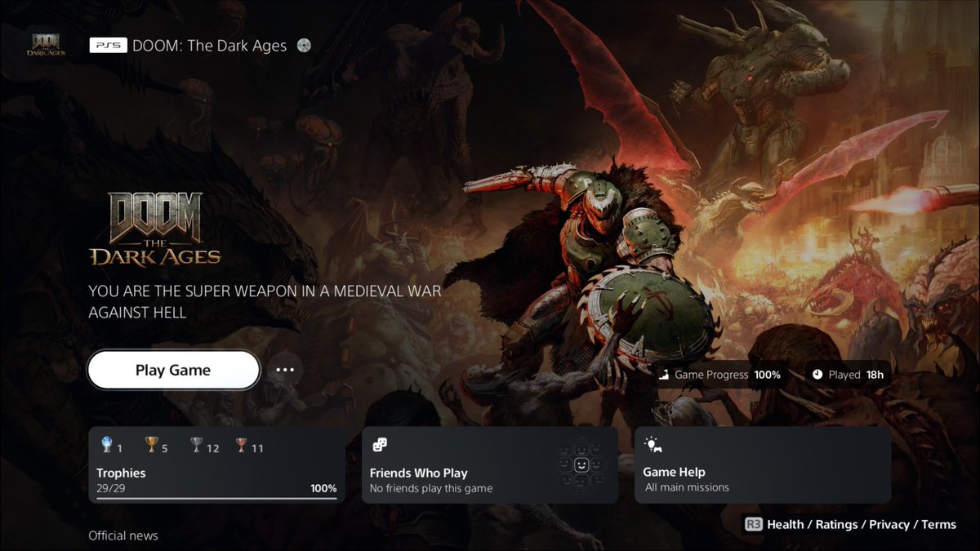Select the 'YOU ARE THE SUPER WEAPON' tagline

[265, 301]
